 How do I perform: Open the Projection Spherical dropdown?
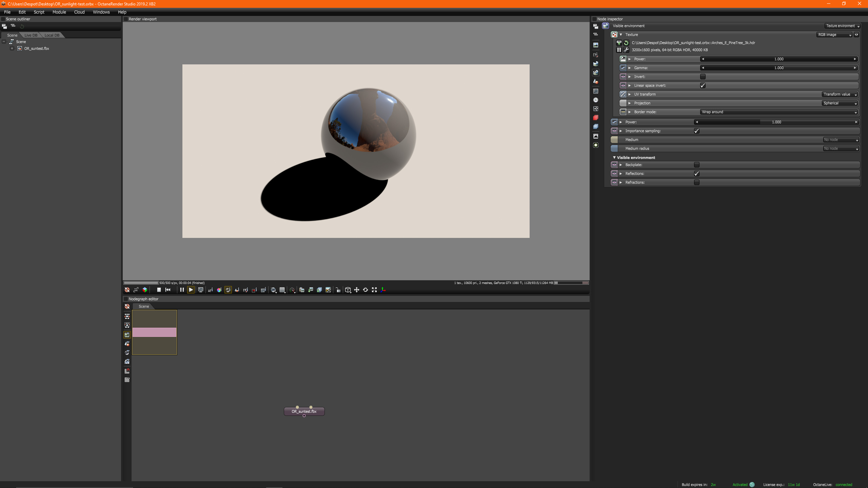tap(840, 103)
